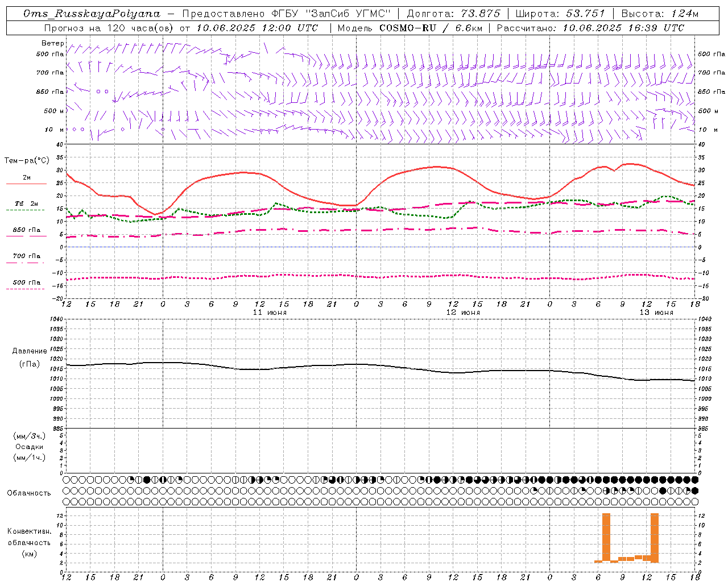
Task: Click the 13 июня date label
Action: click(x=656, y=313)
